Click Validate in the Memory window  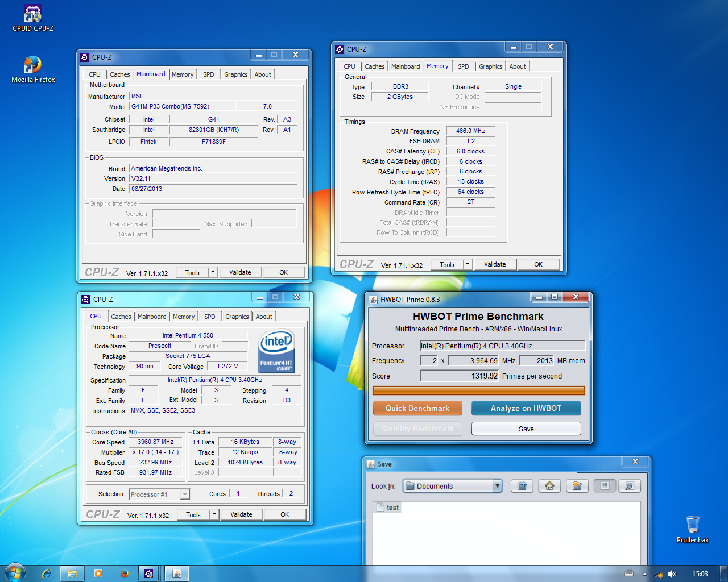pos(495,264)
